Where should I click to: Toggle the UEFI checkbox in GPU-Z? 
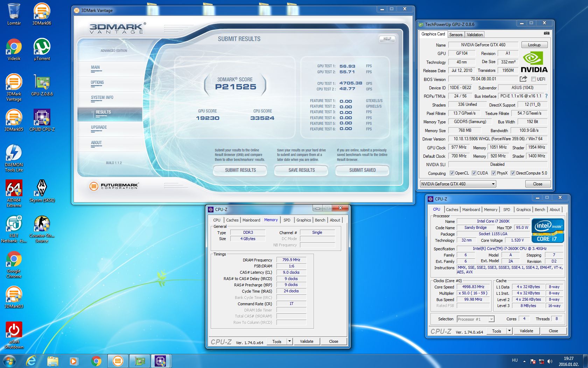coord(534,79)
